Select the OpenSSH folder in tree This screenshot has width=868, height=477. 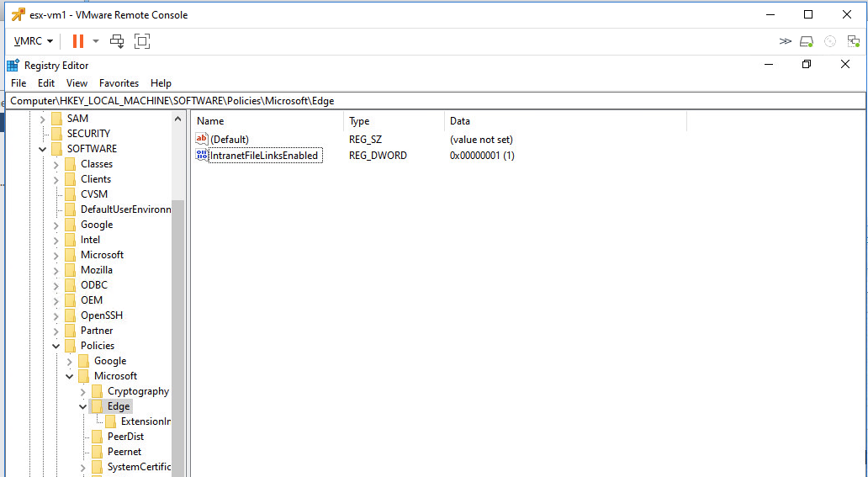pyautogui.click(x=102, y=315)
